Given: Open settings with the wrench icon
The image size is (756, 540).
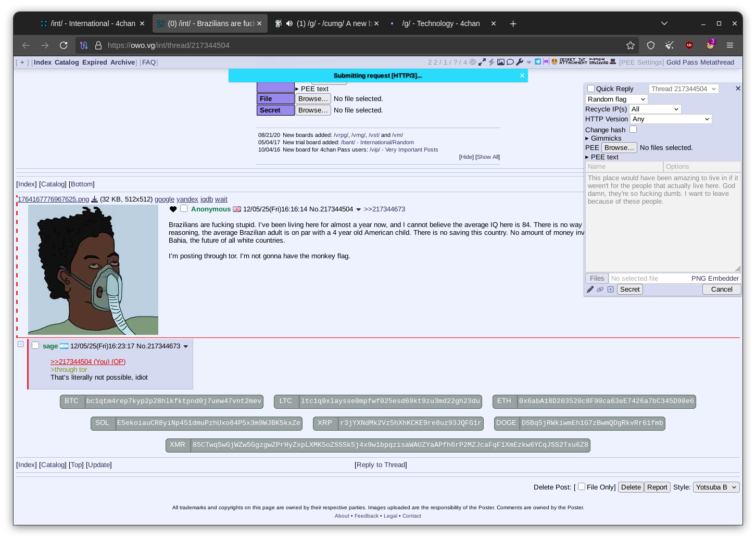Looking at the screenshot, I should click(520, 62).
